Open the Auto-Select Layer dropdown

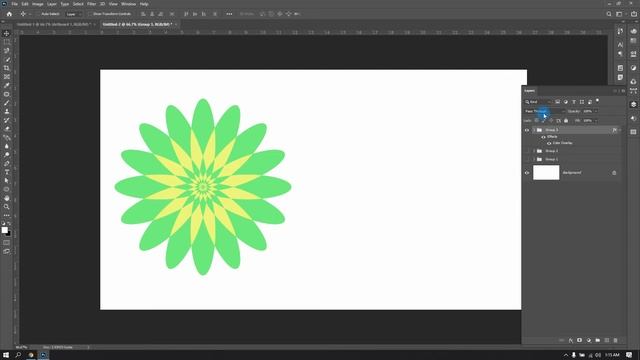(x=74, y=14)
